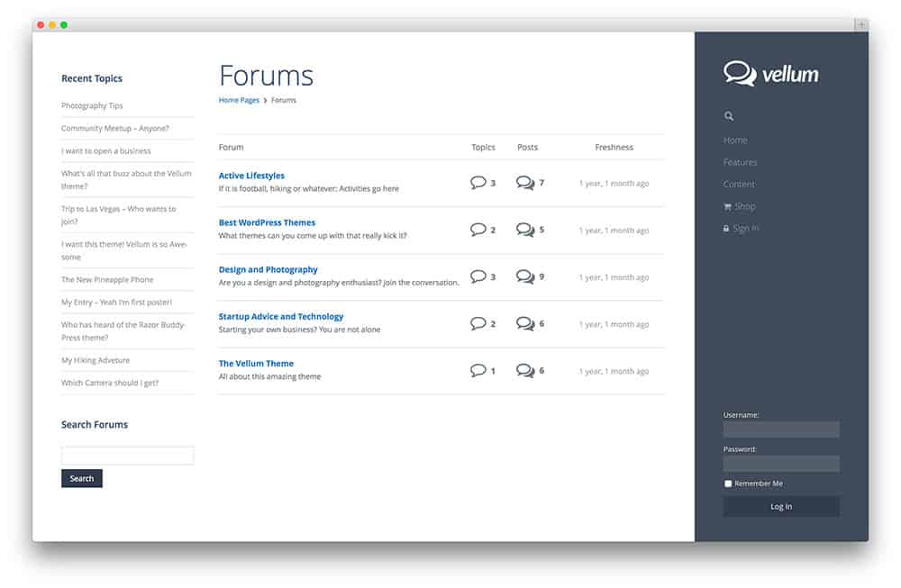The height and width of the screenshot is (588, 901).
Task: Click the shopping cart icon next to Shop
Action: tap(727, 207)
